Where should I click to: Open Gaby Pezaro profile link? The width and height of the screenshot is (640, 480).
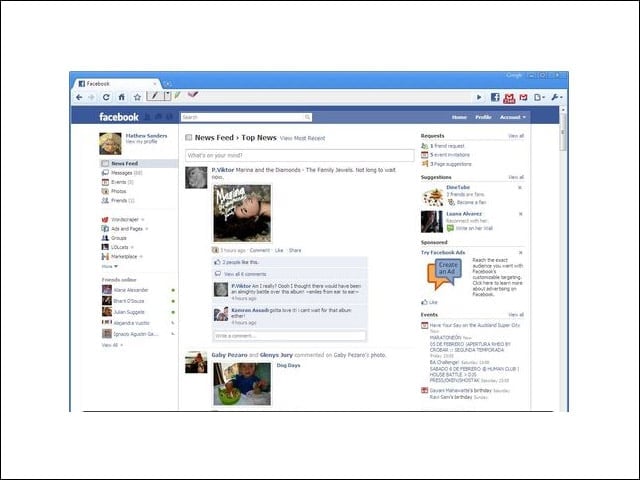229,355
